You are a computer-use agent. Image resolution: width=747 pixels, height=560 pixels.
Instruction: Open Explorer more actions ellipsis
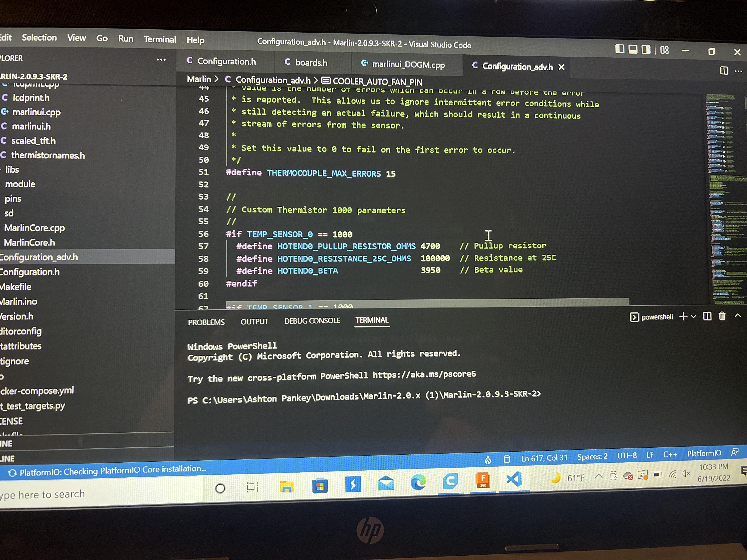[161, 60]
